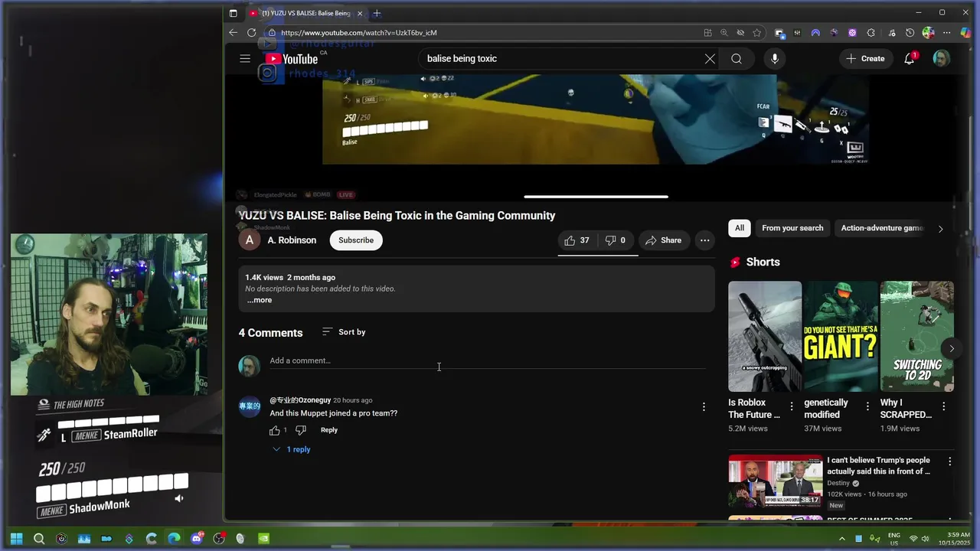
Task: Open the tab actions menu icon
Action: (x=233, y=13)
